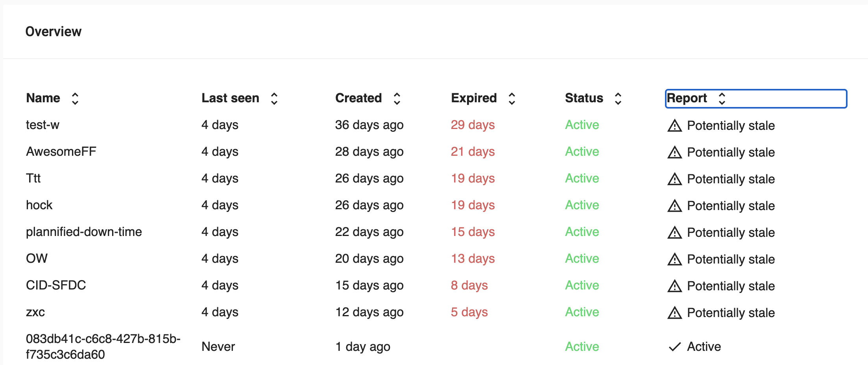Select the warning triangle icon in the Ttt row

tap(675, 179)
